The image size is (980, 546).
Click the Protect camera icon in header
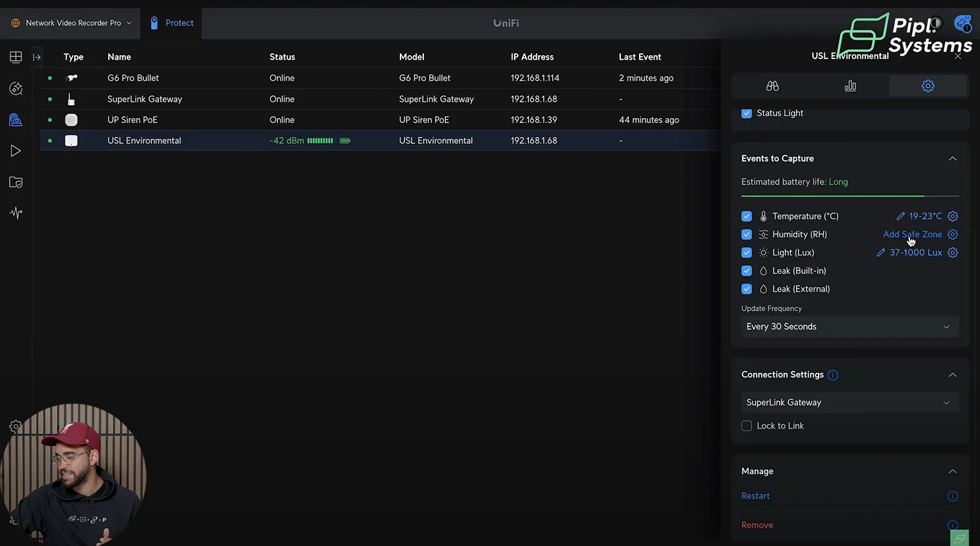(x=154, y=23)
